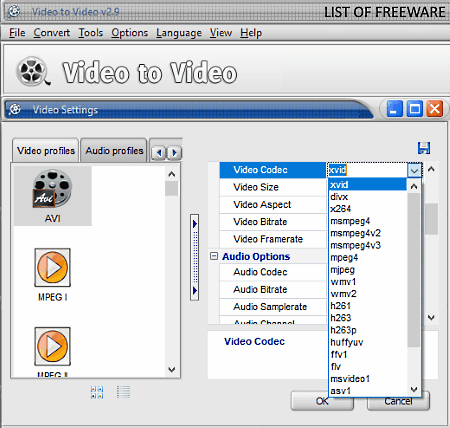
Task: Choose asv1 from the codec list
Action: click(x=367, y=391)
